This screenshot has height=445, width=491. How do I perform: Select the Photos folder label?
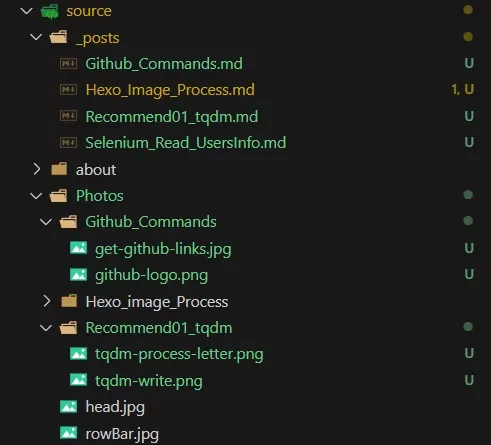tap(100, 196)
